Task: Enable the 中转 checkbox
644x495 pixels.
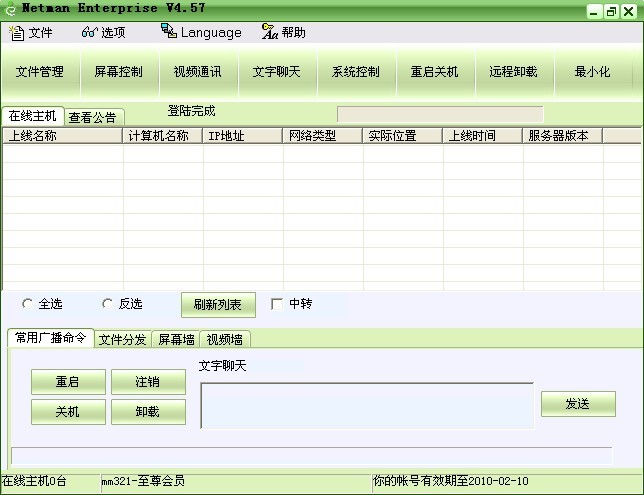Action: pos(277,304)
